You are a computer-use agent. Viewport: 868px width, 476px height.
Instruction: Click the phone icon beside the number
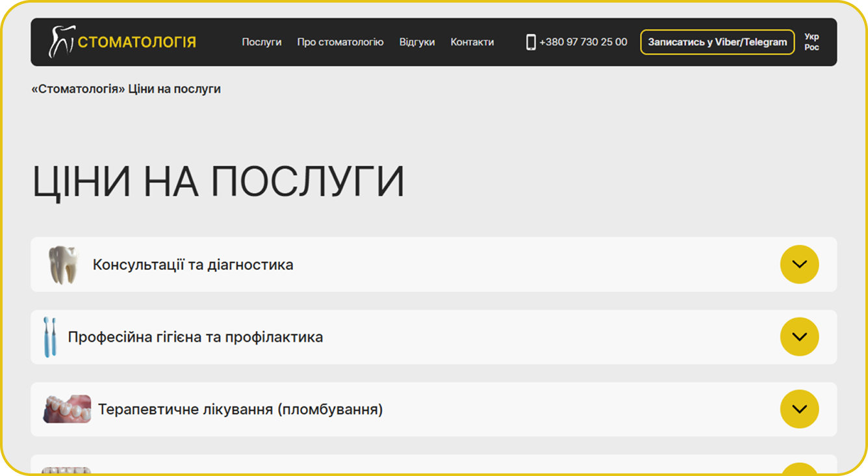[531, 42]
